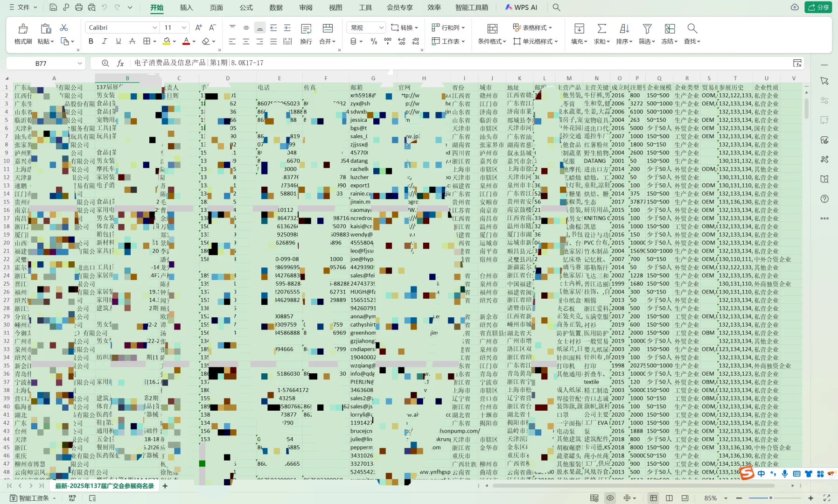Click the decrease decimal places icon

click(x=416, y=41)
